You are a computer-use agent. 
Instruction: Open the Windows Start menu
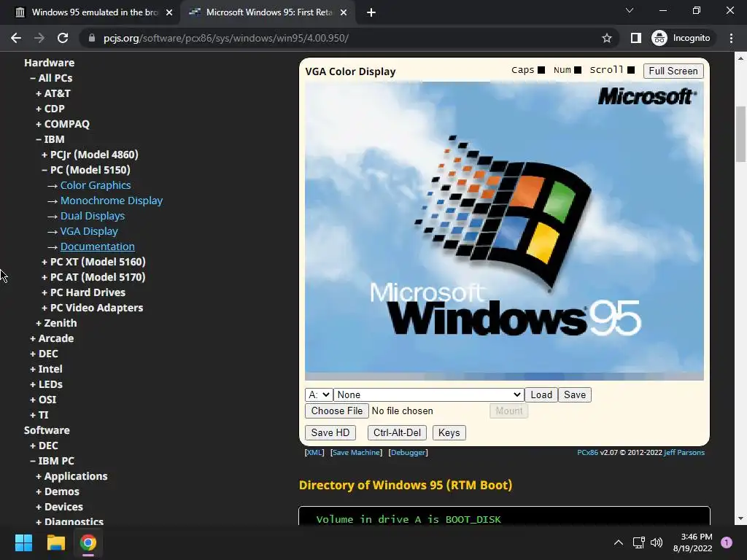[23, 542]
